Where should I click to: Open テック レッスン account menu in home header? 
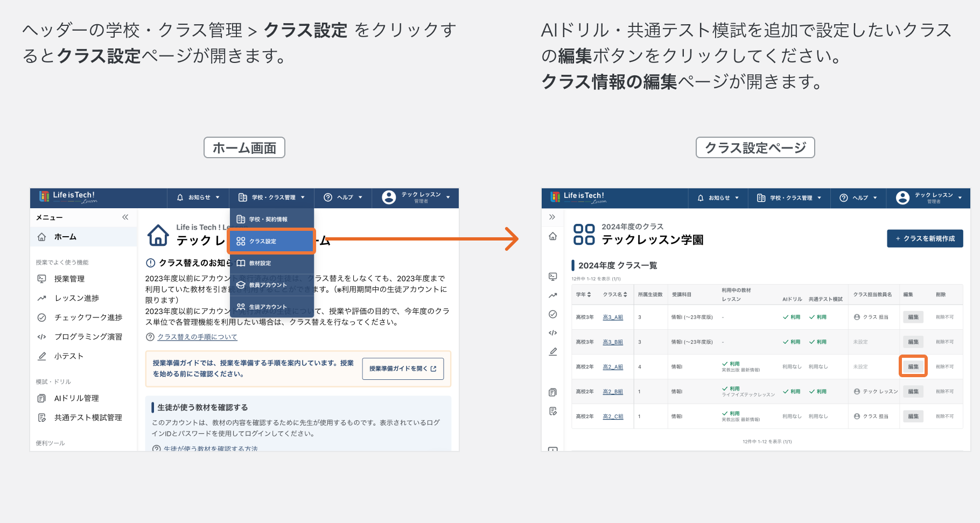tap(416, 197)
